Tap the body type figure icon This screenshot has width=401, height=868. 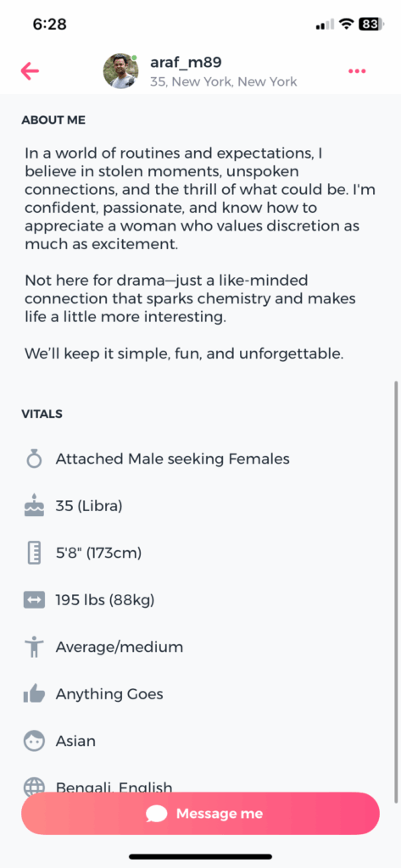[35, 647]
